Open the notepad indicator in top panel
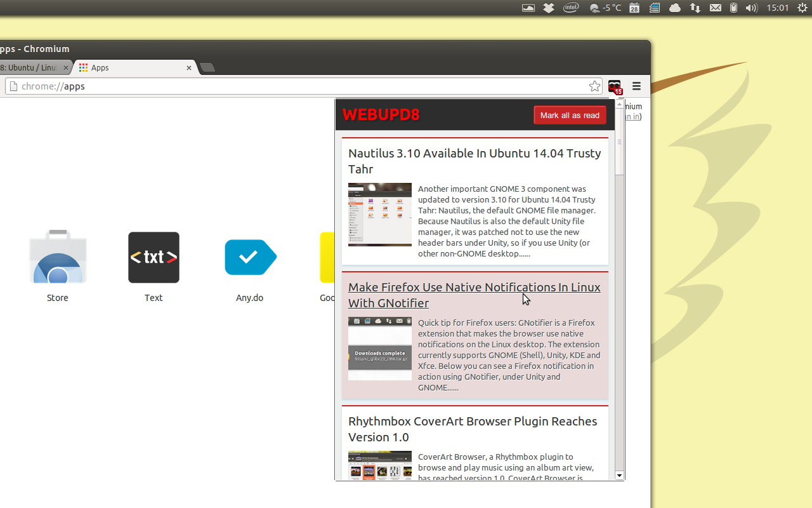 pos(655,8)
